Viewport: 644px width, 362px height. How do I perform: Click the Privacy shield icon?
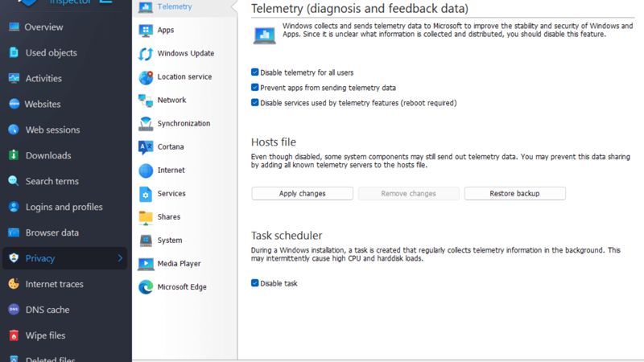pyautogui.click(x=14, y=258)
